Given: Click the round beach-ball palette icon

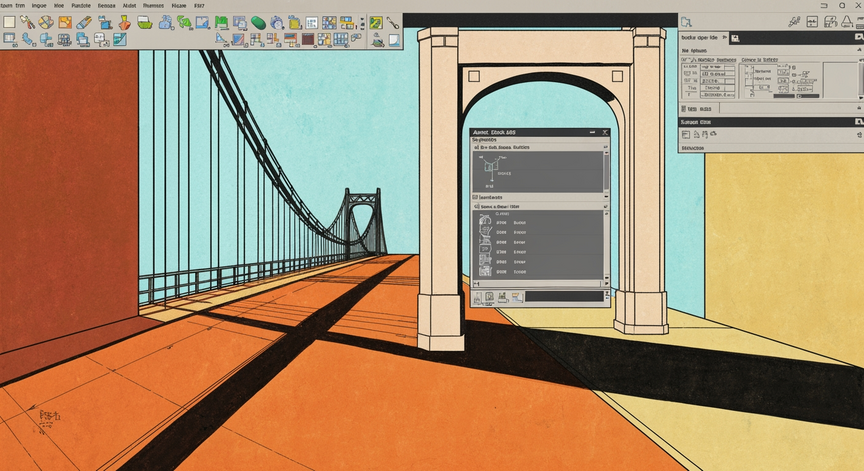Looking at the screenshot, I should tap(46, 22).
